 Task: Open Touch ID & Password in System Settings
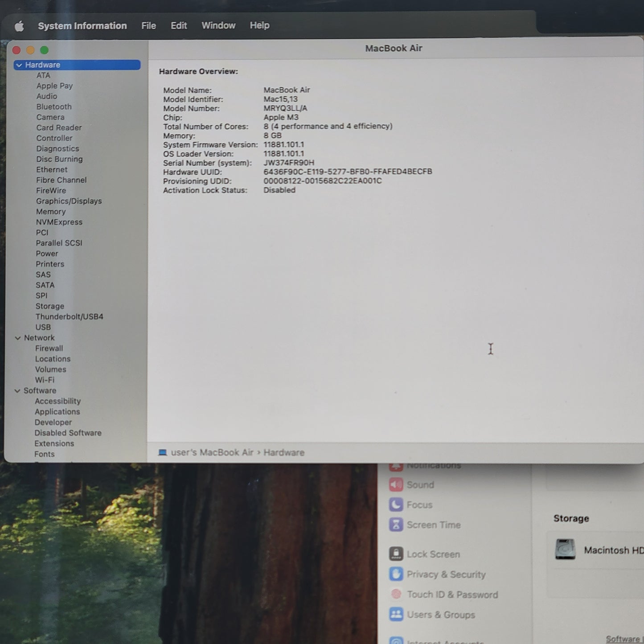(x=443, y=595)
